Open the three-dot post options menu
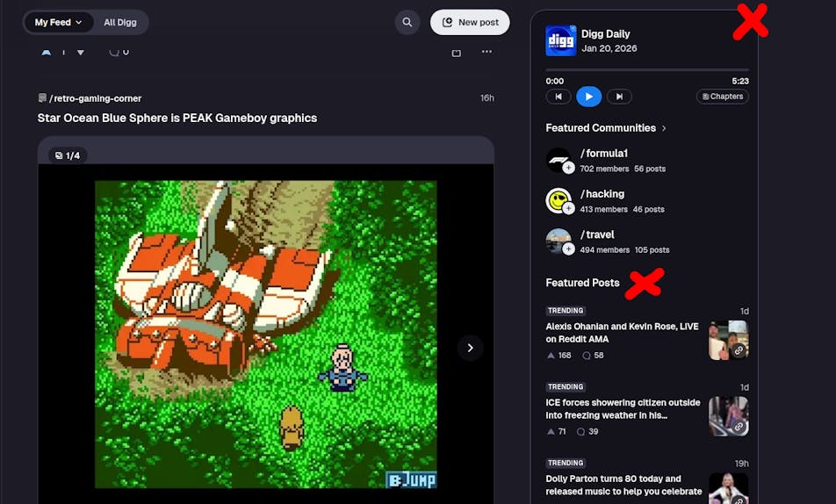The height and width of the screenshot is (504, 836). coord(486,52)
